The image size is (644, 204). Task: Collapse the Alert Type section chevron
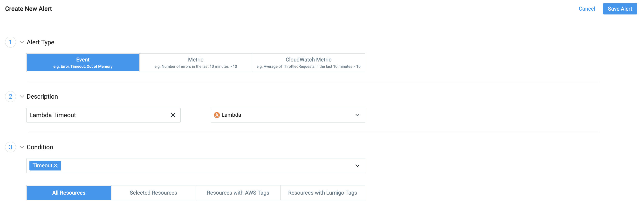22,42
